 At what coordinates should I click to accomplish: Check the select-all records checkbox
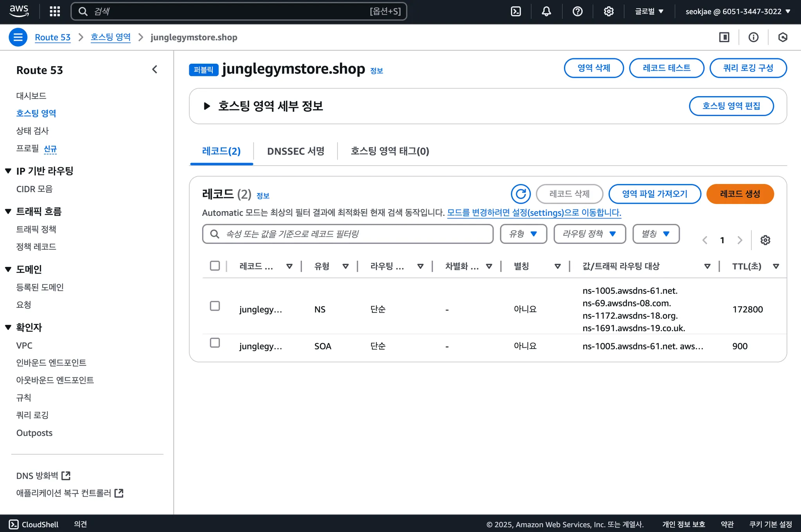click(215, 266)
